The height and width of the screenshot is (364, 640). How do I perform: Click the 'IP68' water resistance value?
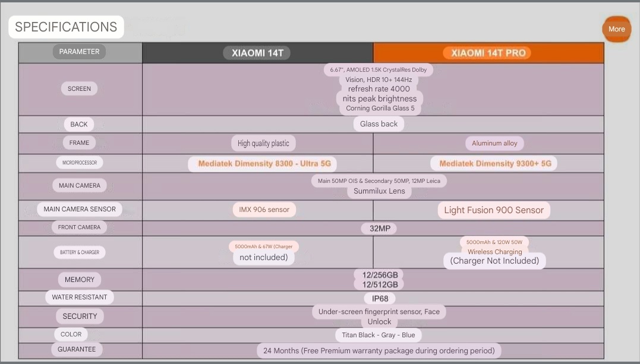coord(380,299)
